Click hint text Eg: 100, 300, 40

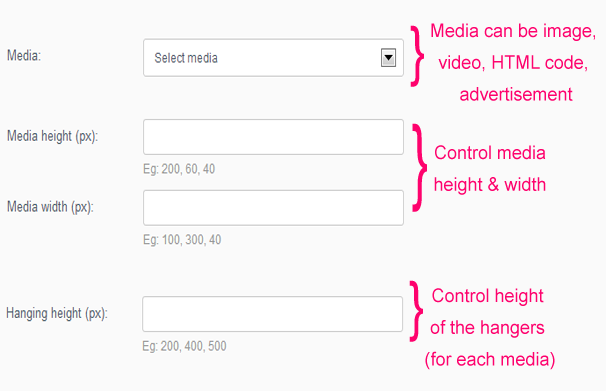tap(182, 240)
